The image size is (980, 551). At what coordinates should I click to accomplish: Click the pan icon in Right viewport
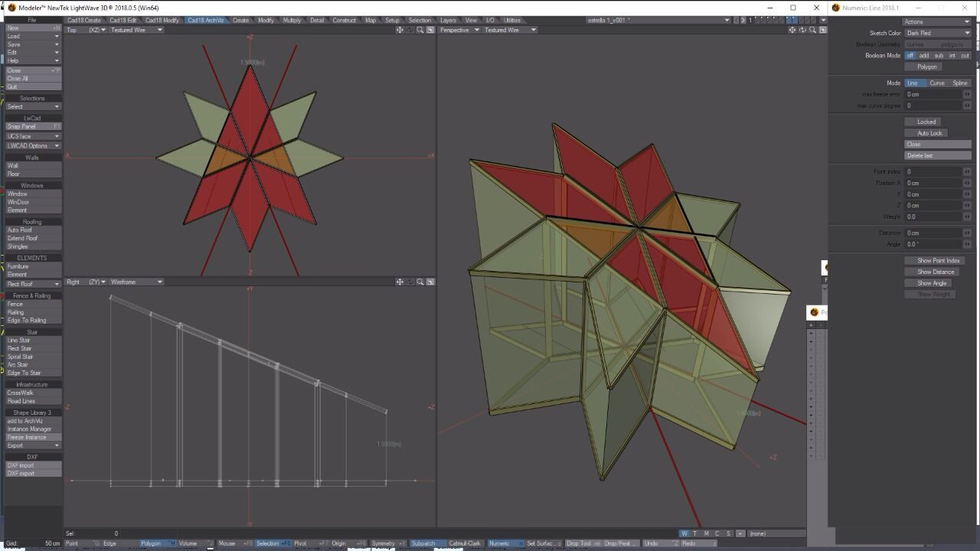tap(400, 282)
